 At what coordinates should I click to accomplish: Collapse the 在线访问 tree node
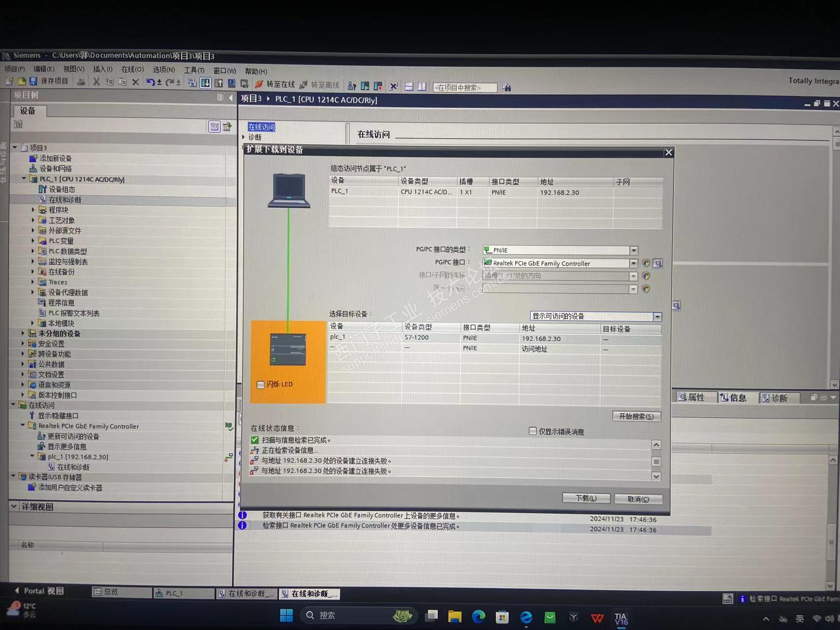coord(13,405)
